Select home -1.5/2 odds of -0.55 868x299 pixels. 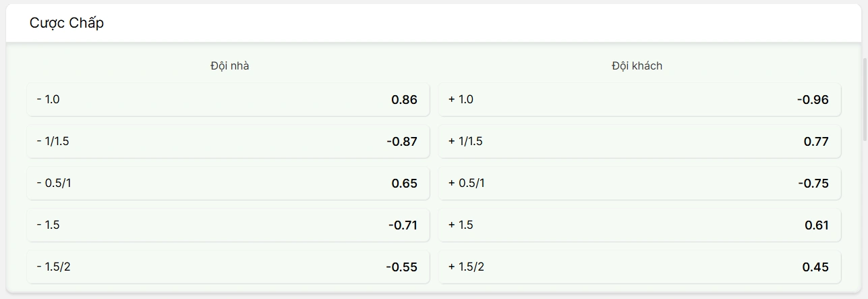pyautogui.click(x=228, y=267)
